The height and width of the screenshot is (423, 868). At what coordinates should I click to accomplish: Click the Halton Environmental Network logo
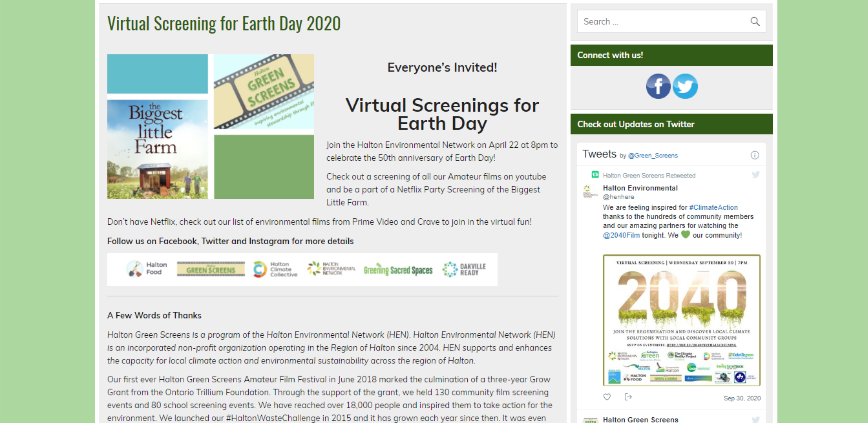click(x=331, y=269)
